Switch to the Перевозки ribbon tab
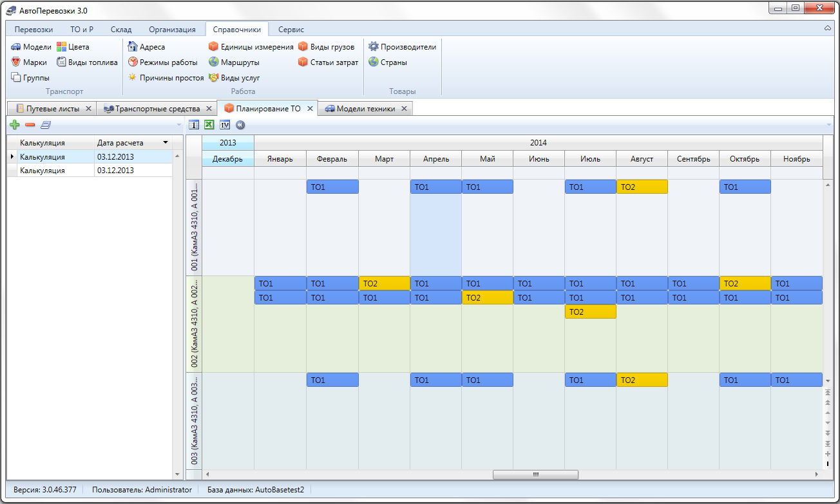 coord(33,30)
